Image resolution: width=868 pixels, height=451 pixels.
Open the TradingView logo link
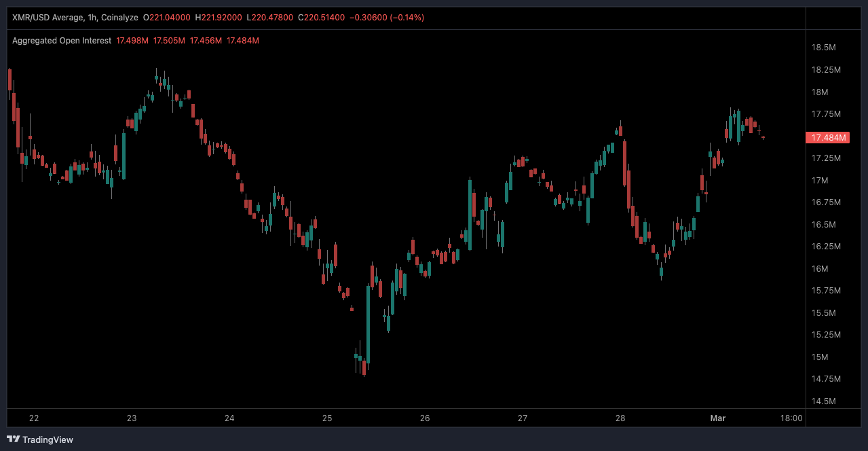coord(39,439)
